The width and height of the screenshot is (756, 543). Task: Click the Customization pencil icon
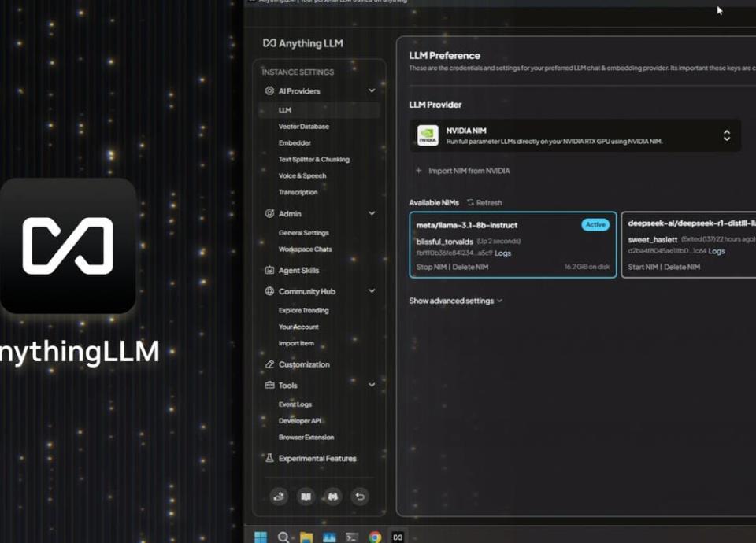point(269,364)
